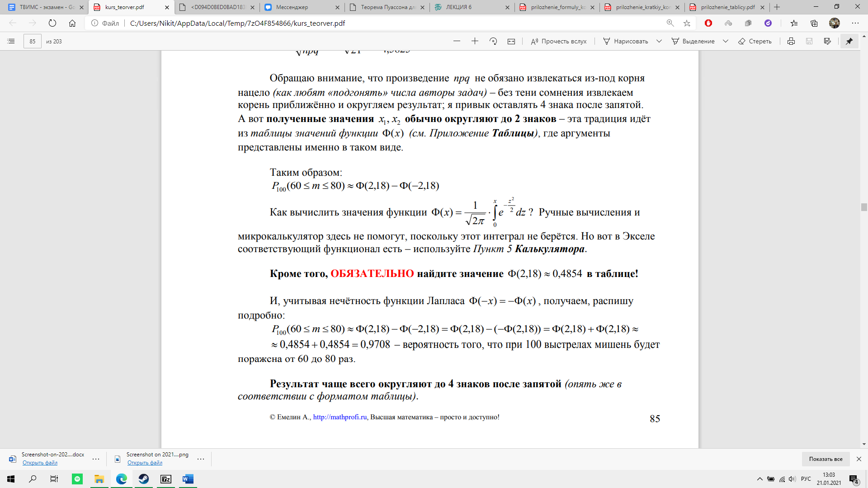Viewport: 868px width, 488px height.
Task: Activate the Нарисовать draw tool
Action: [626, 41]
